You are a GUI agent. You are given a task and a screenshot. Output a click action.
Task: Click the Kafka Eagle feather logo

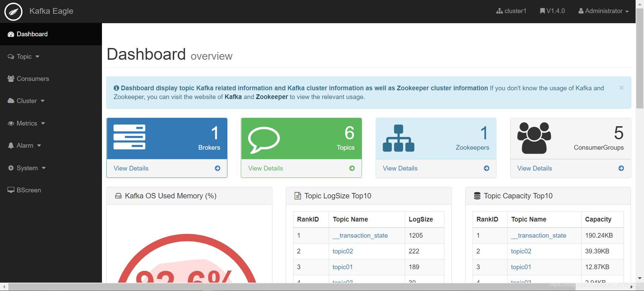13,12
